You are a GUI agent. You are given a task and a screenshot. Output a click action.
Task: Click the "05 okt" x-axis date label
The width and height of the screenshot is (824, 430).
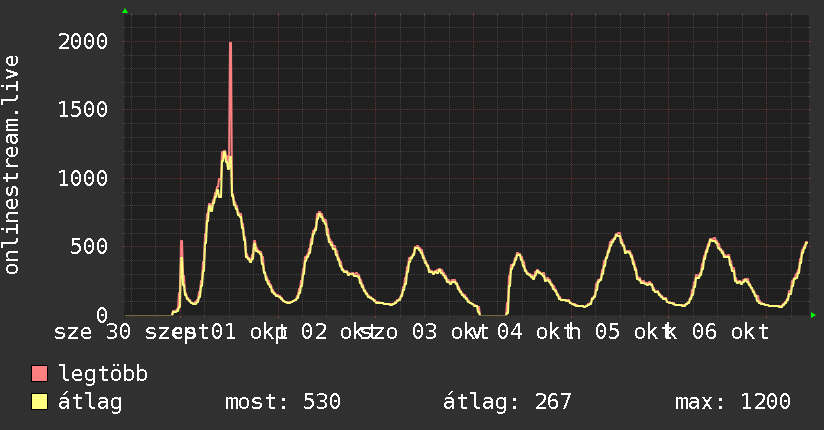[627, 332]
